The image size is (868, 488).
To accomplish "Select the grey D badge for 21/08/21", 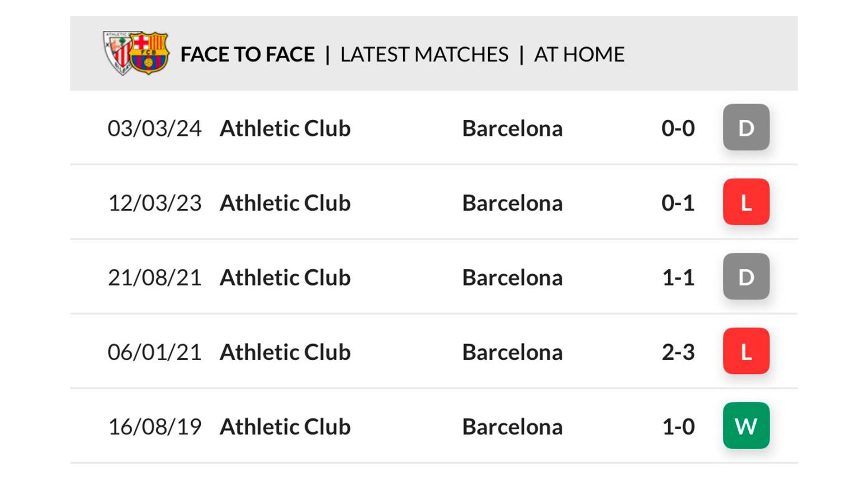I will [x=746, y=277].
